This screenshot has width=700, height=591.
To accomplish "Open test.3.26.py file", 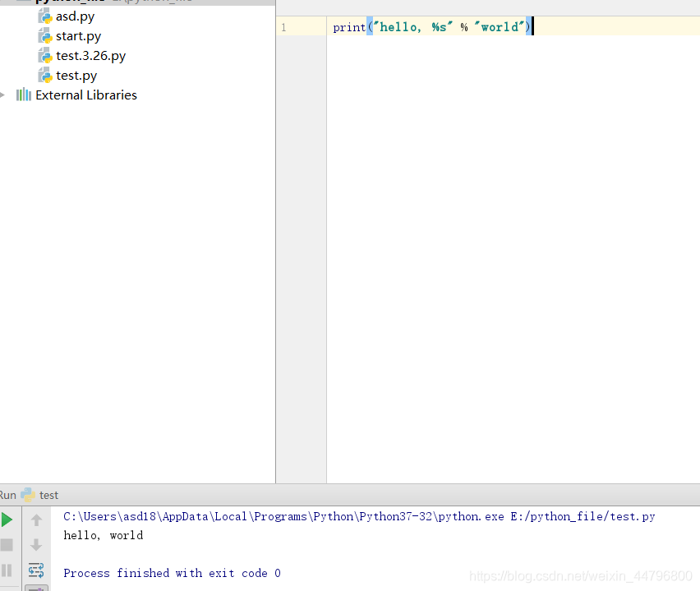I will 90,56.
